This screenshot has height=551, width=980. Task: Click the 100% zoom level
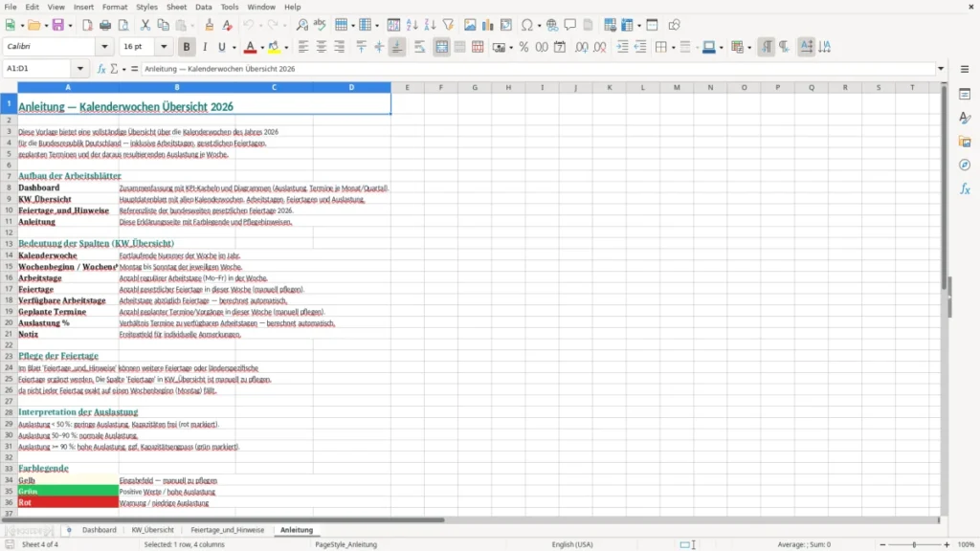967,544
